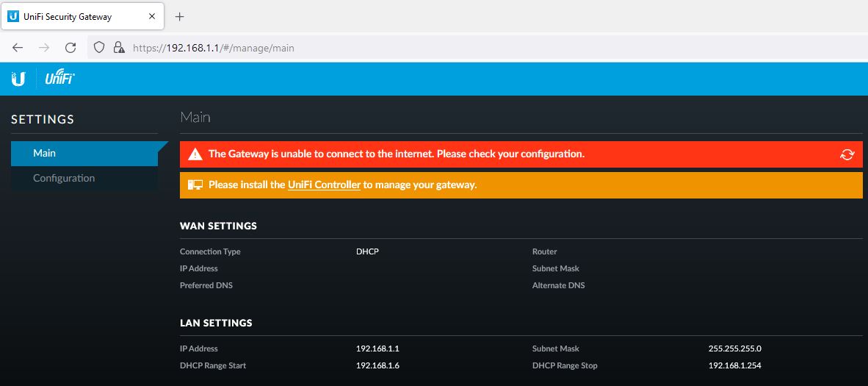Image resolution: width=868 pixels, height=386 pixels.
Task: Click the computer monitor icon in orange banner
Action: [x=195, y=185]
